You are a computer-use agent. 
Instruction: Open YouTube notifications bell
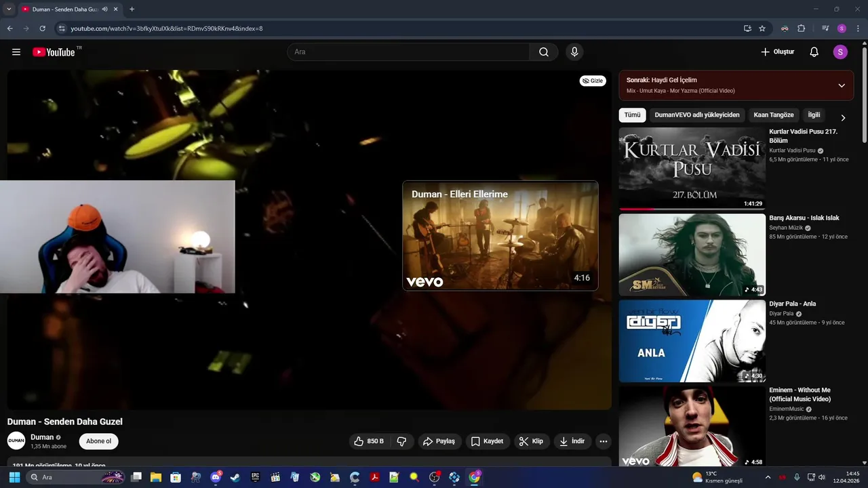click(x=814, y=52)
